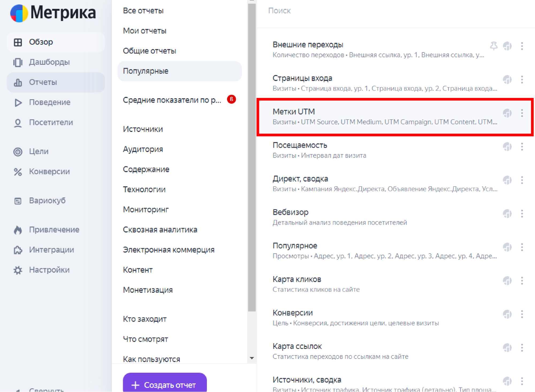The height and width of the screenshot is (392, 535).
Task: Click the Привлечение flame icon
Action: (18, 230)
